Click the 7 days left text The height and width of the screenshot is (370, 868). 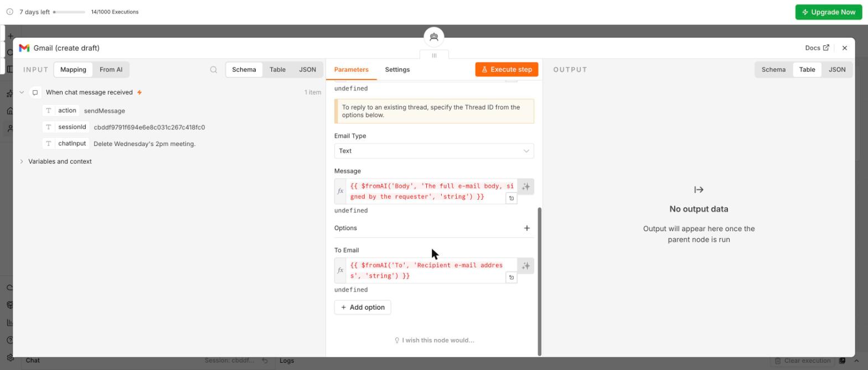click(x=34, y=12)
